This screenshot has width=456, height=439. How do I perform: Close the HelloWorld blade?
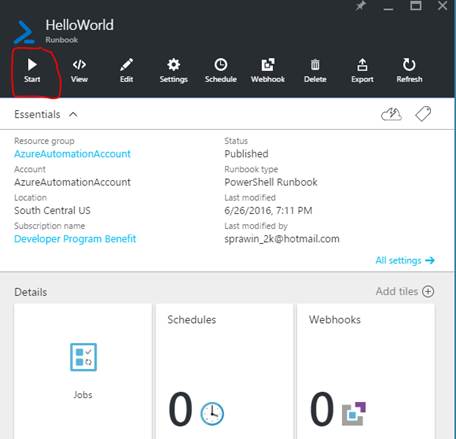point(443,6)
